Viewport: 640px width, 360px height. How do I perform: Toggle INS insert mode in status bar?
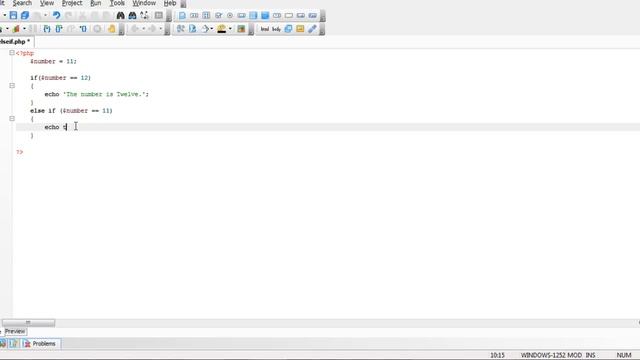click(590, 355)
